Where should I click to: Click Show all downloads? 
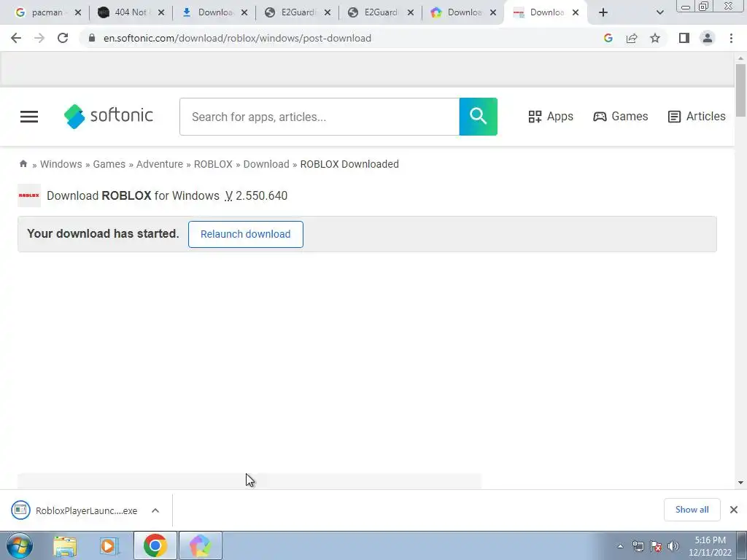click(692, 510)
